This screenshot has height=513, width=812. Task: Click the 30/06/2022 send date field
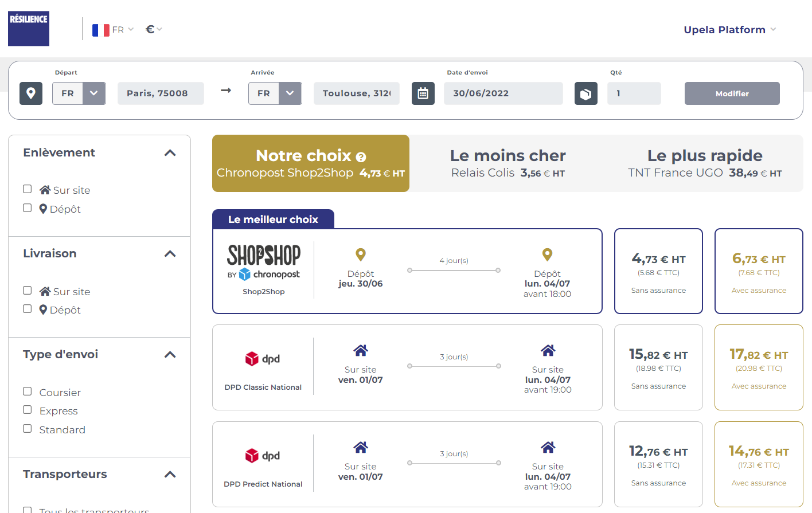tap(503, 93)
